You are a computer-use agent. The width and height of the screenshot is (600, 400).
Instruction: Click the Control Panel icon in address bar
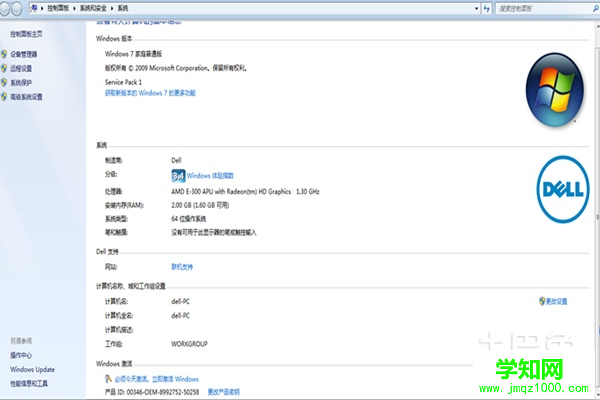(x=34, y=8)
